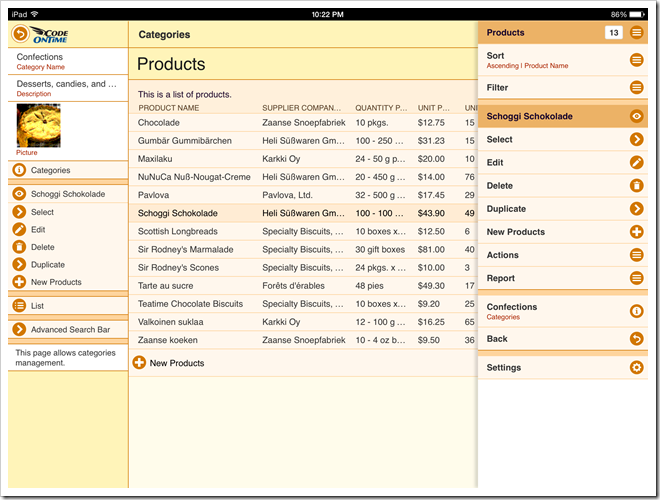Click the Confections category picture thumbnail

click(38, 125)
